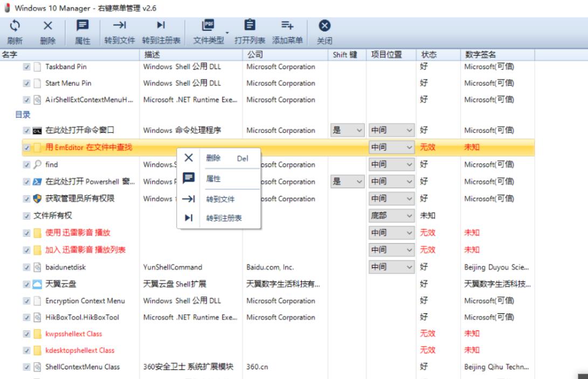Click the cloud icon beside 天翼云盘

click(x=37, y=284)
